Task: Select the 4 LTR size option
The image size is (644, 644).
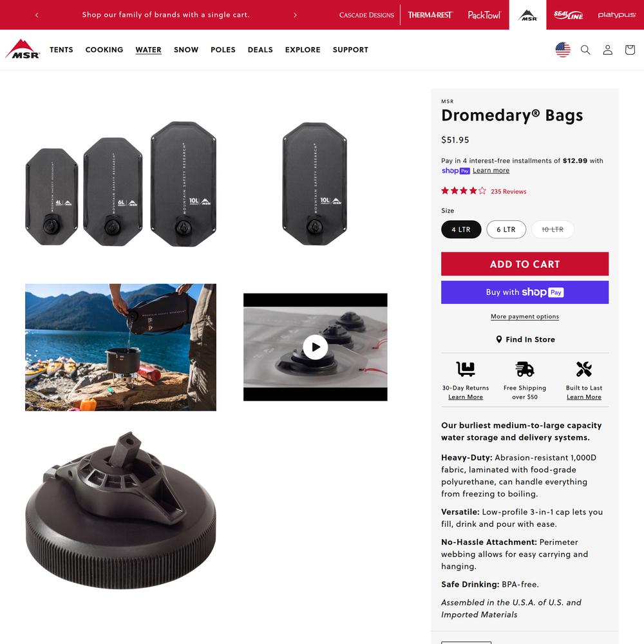Action: [461, 229]
